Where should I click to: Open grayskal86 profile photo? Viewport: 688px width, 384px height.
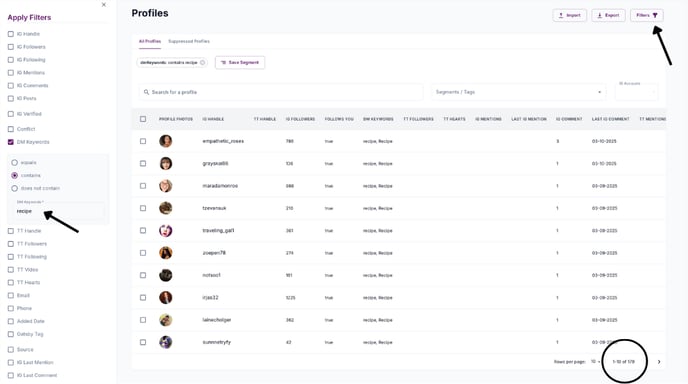click(x=165, y=164)
